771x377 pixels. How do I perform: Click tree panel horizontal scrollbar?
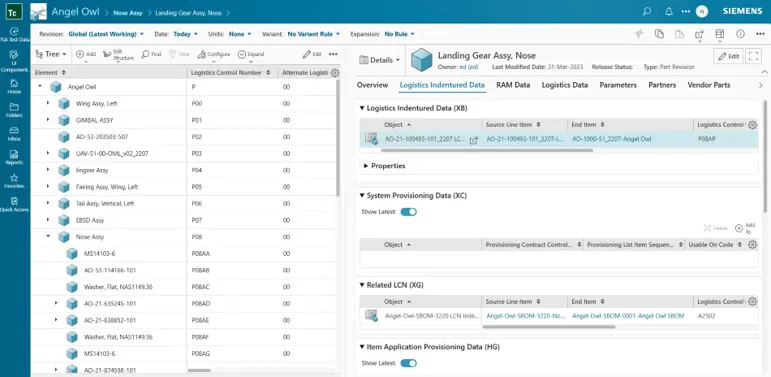(x=199, y=370)
